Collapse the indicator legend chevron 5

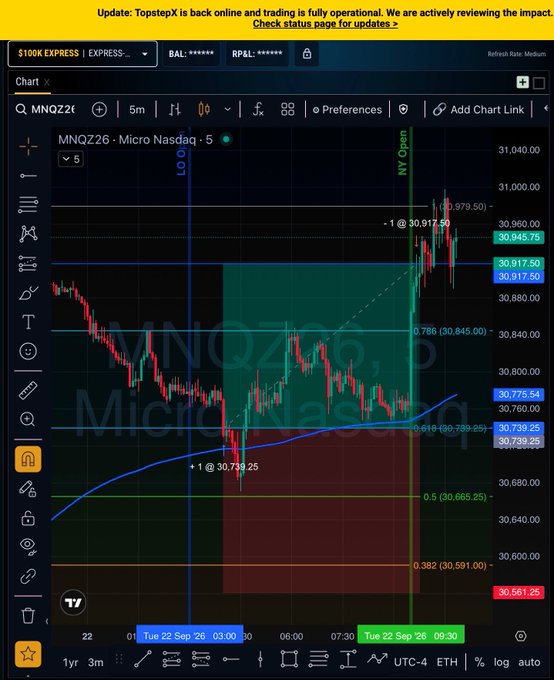coord(71,159)
